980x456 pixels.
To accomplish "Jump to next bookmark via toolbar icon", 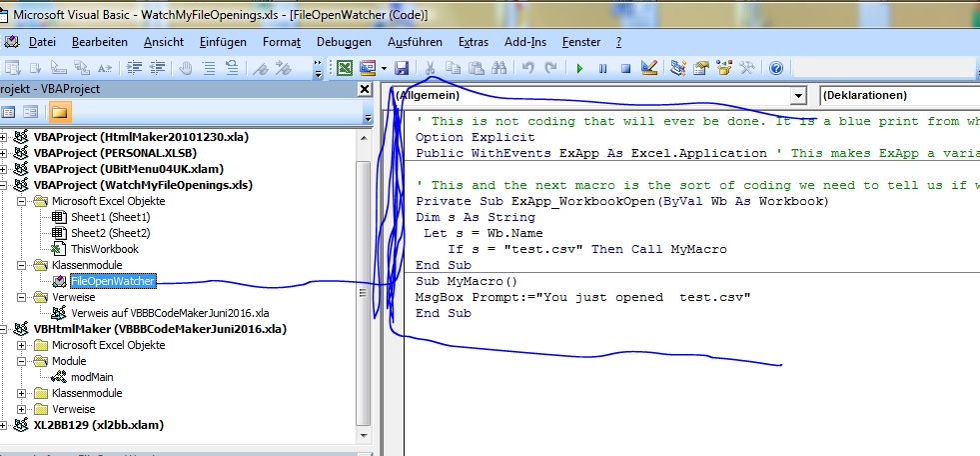I will coord(284,68).
